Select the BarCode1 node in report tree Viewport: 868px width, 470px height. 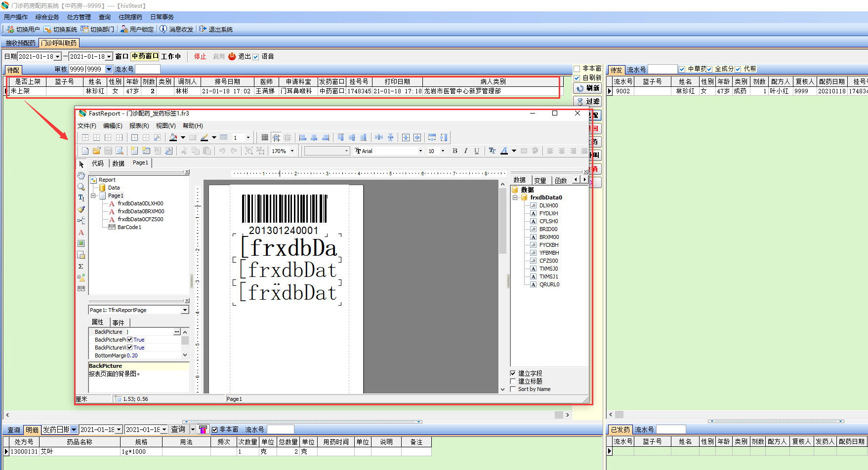[129, 227]
